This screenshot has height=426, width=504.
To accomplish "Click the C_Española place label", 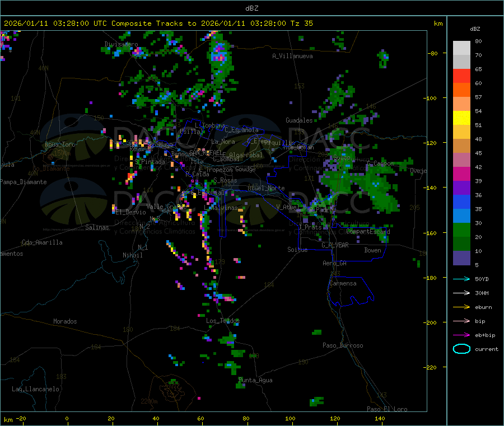I will [x=241, y=130].
